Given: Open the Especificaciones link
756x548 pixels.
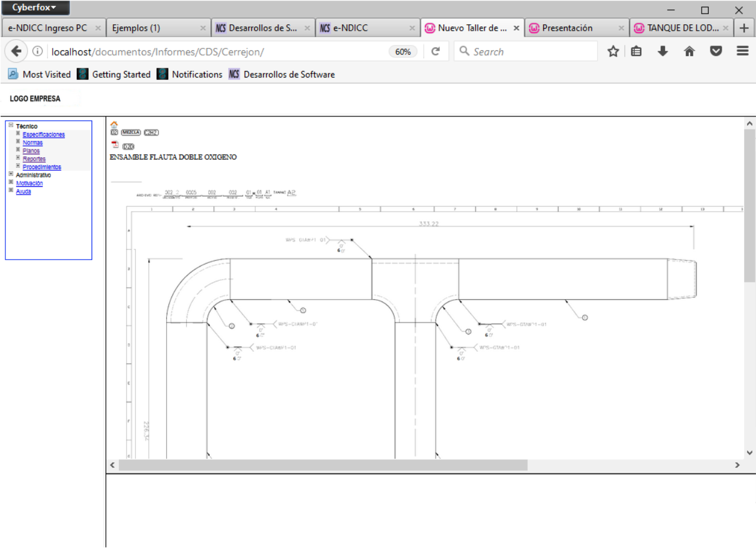Looking at the screenshot, I should click(x=44, y=135).
